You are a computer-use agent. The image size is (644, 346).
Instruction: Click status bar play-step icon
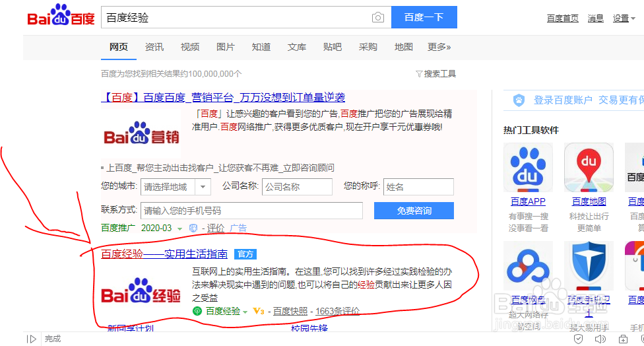click(31, 339)
